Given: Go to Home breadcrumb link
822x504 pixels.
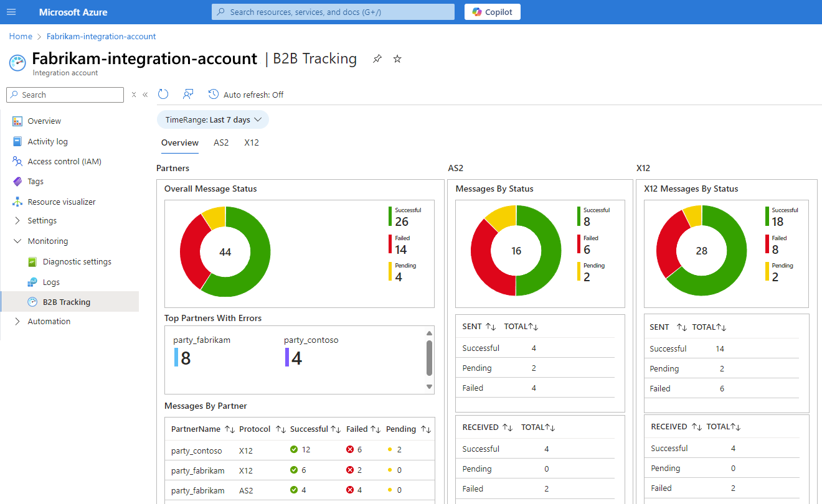Looking at the screenshot, I should pos(21,36).
